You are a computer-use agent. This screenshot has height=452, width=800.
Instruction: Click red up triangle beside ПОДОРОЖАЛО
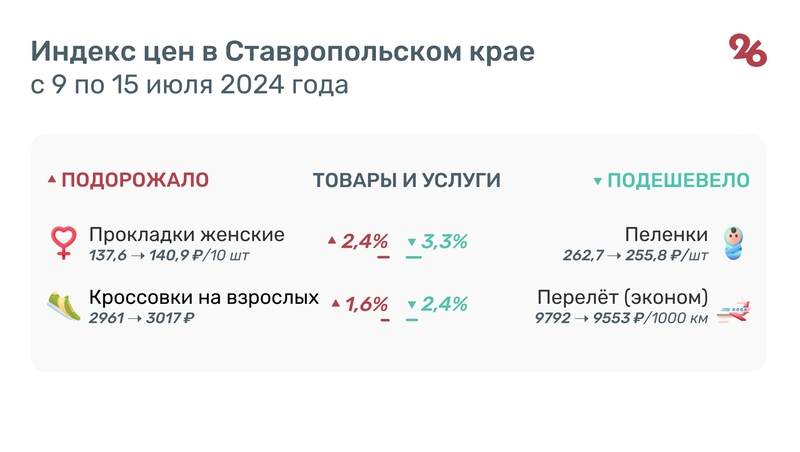point(52,181)
